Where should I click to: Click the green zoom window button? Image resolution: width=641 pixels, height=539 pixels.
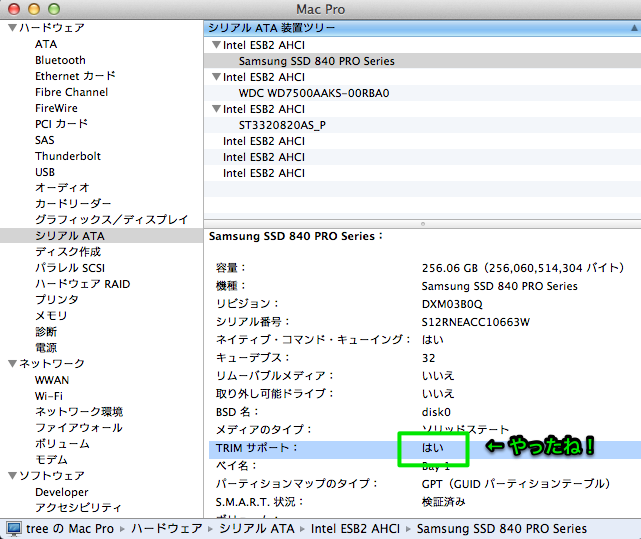coord(54,9)
